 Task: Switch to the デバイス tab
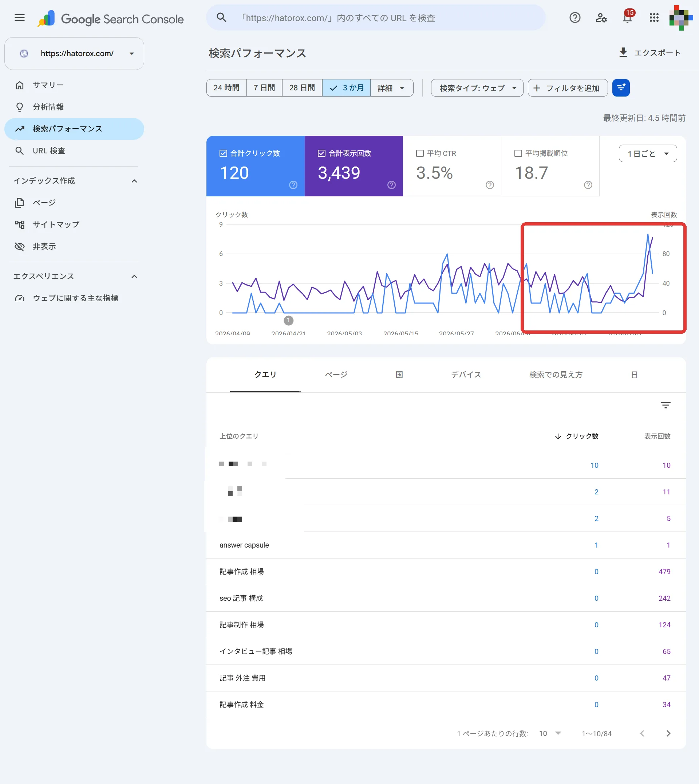[x=466, y=375]
